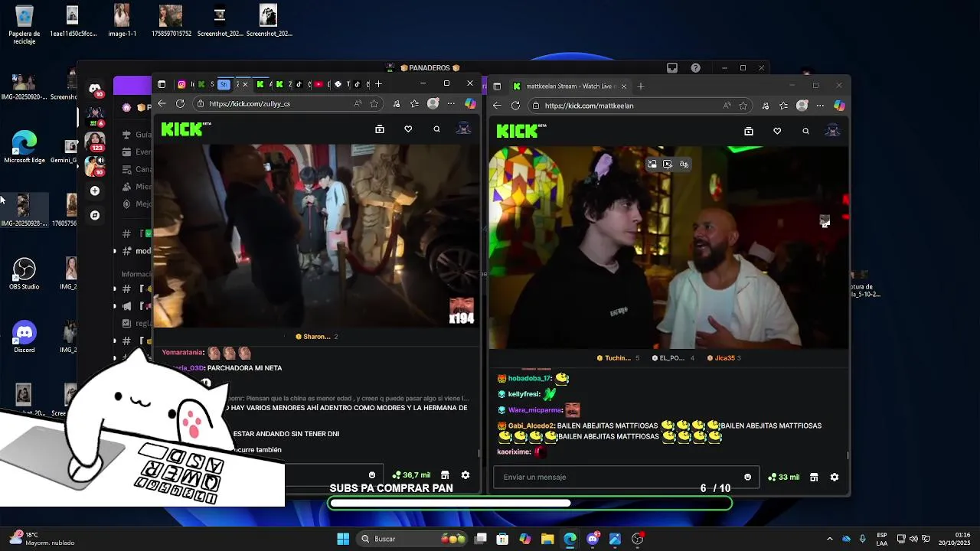Screen dimensions: 980x551
Task: Click the username Yomaratania in the left chat
Action: [182, 352]
